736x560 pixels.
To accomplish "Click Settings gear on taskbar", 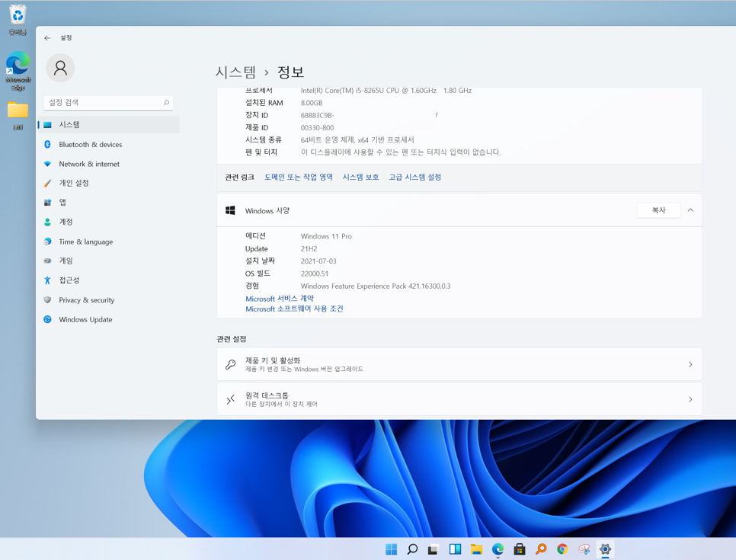I will [605, 549].
